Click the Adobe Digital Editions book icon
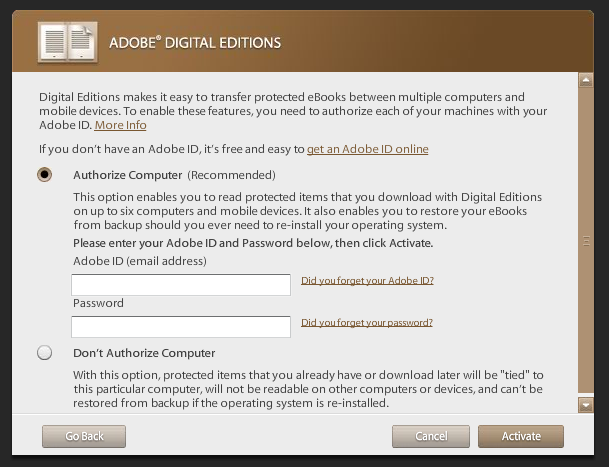The image size is (609, 467). (x=68, y=42)
